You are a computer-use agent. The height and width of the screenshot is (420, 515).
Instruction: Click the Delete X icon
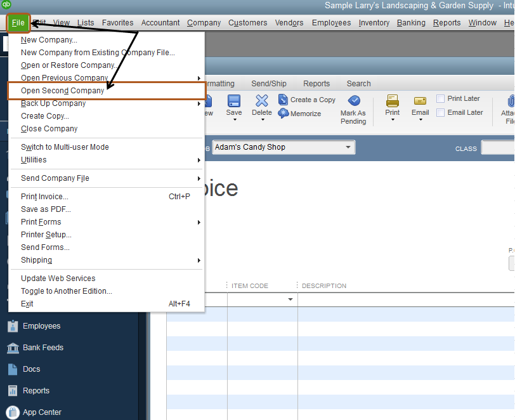(262, 101)
